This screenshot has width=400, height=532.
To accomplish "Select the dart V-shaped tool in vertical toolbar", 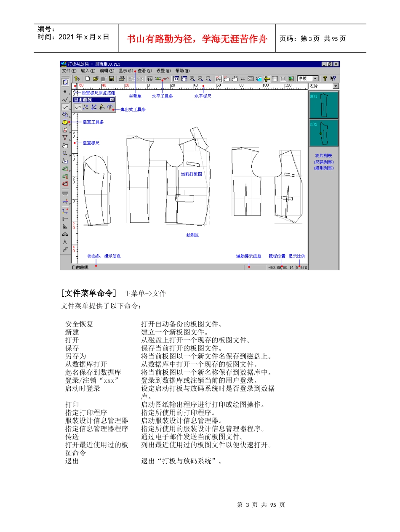I will [x=65, y=138].
